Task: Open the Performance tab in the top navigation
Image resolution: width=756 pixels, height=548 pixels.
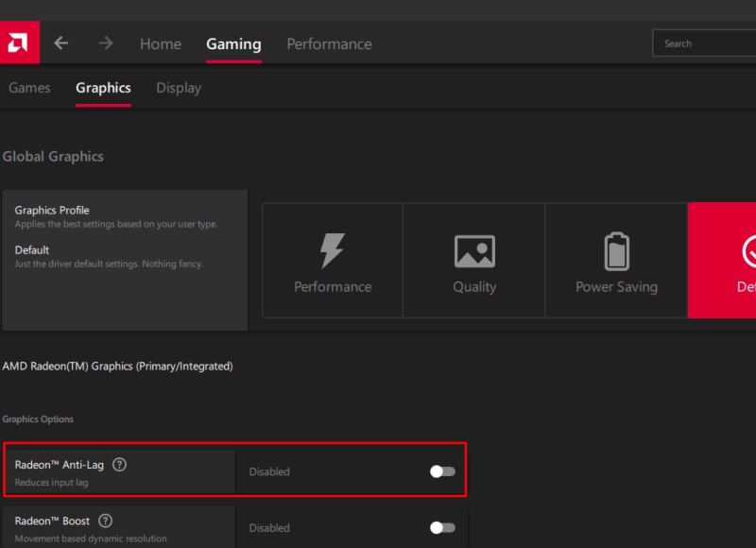Action: (329, 44)
